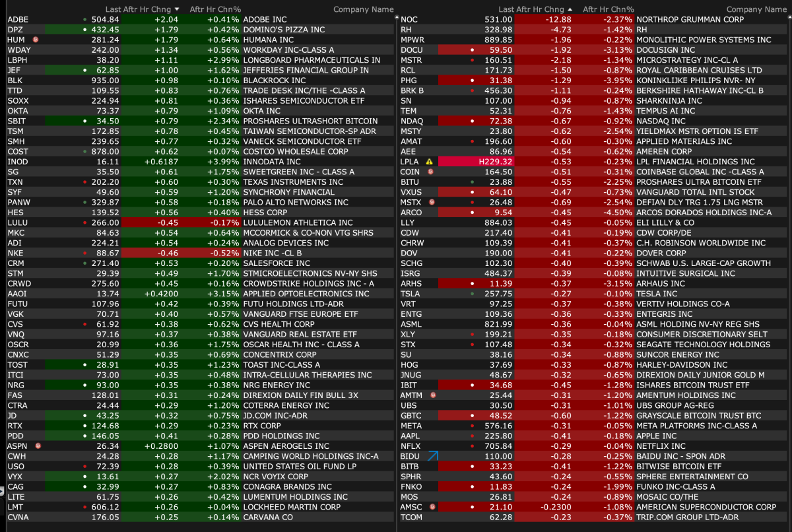Click the red badge icon next to COIN
The image size is (792, 532).
[430, 172]
